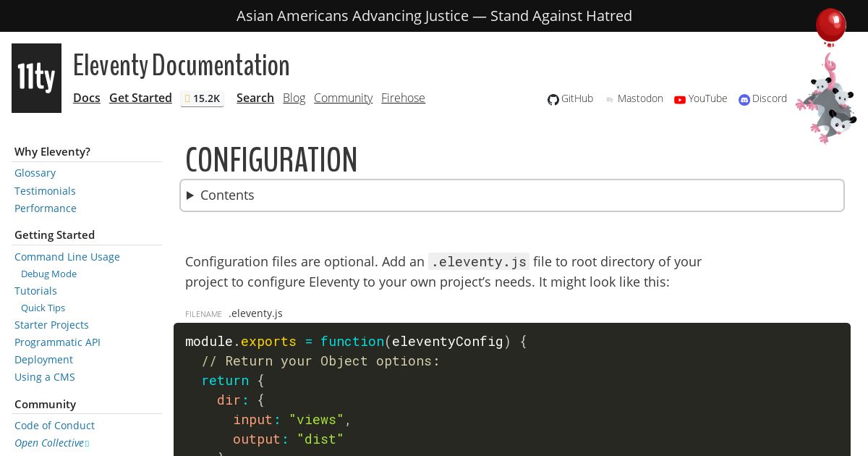Image resolution: width=868 pixels, height=456 pixels.
Task: Open the Mastodon icon link
Action: (610, 100)
